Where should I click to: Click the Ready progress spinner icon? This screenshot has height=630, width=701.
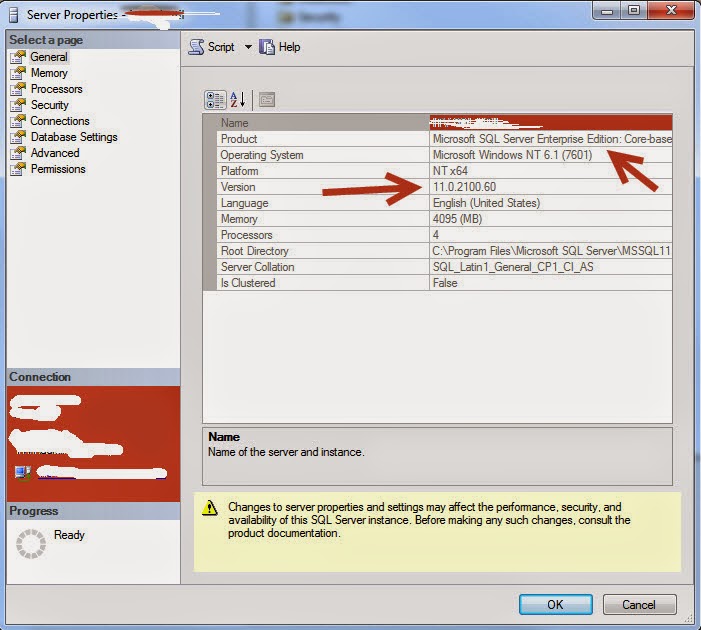[x=31, y=544]
